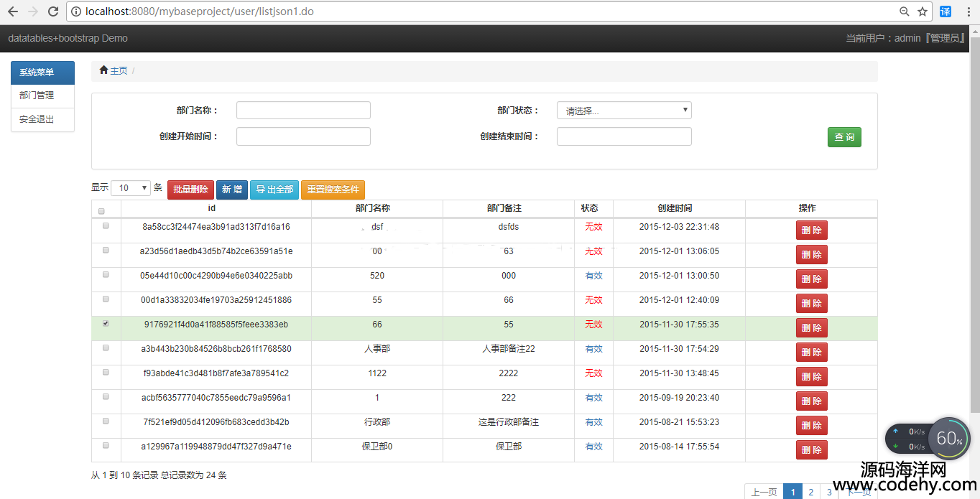
Task: Click the 导出全部 export button
Action: point(274,190)
